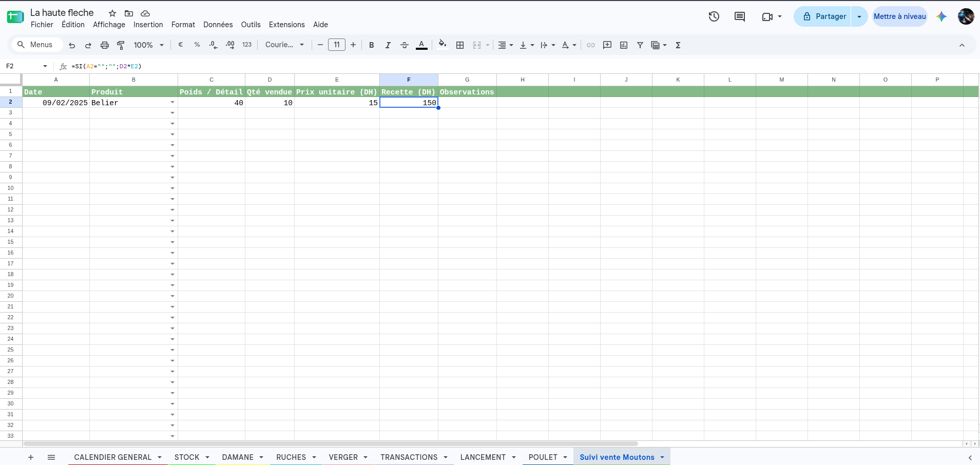This screenshot has width=980, height=465.
Task: Click the insert link icon
Action: pos(591,45)
